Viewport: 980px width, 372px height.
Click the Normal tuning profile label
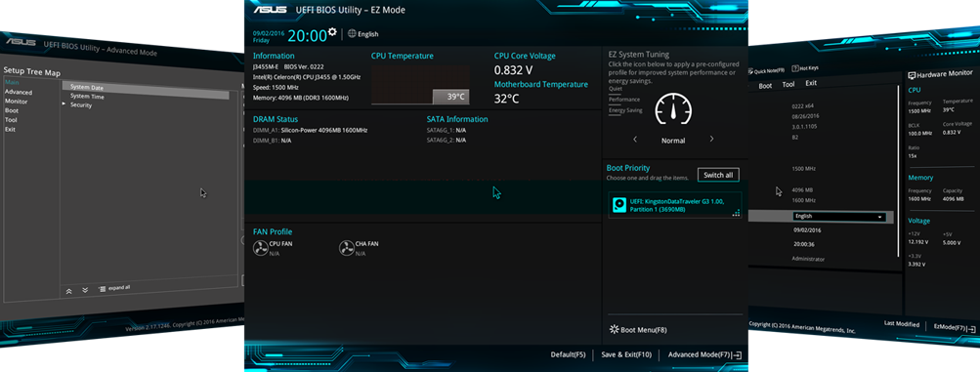point(673,141)
